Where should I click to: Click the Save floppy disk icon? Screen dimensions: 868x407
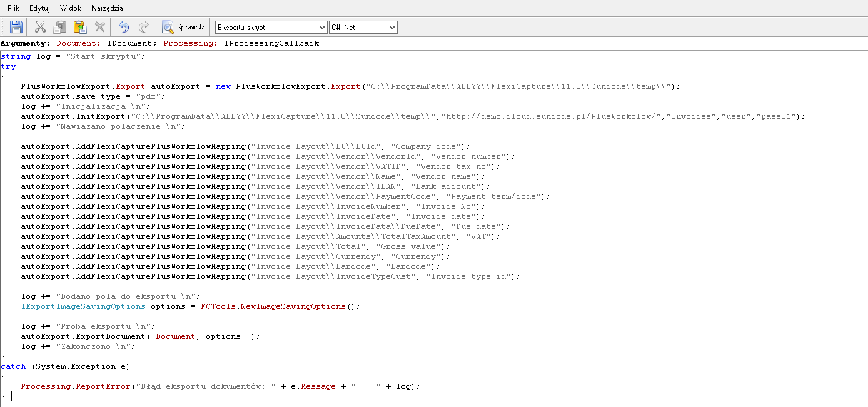coord(16,27)
